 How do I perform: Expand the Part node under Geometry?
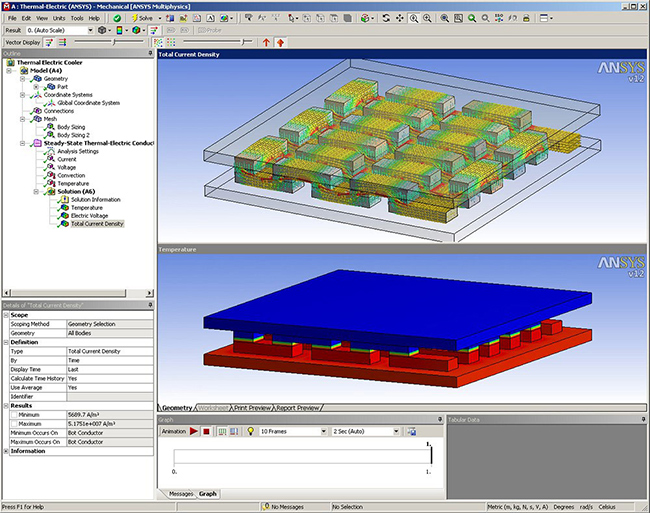[x=37, y=86]
